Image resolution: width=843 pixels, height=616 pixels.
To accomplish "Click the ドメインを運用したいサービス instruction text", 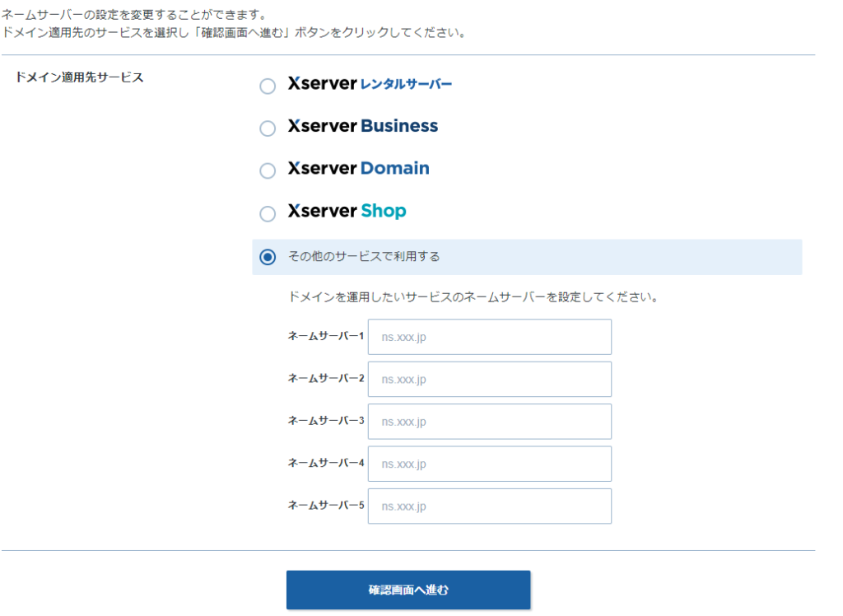I will pyautogui.click(x=473, y=297).
